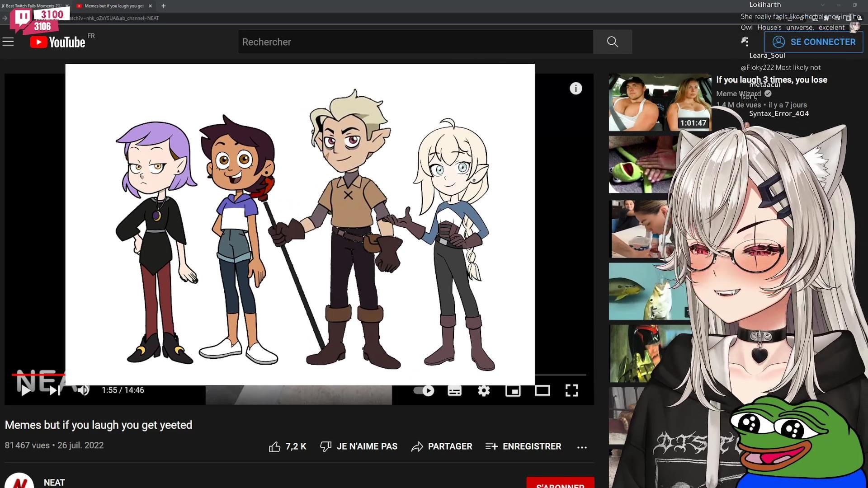The image size is (868, 488).
Task: Open the NEAT channel name link
Action: 54,482
